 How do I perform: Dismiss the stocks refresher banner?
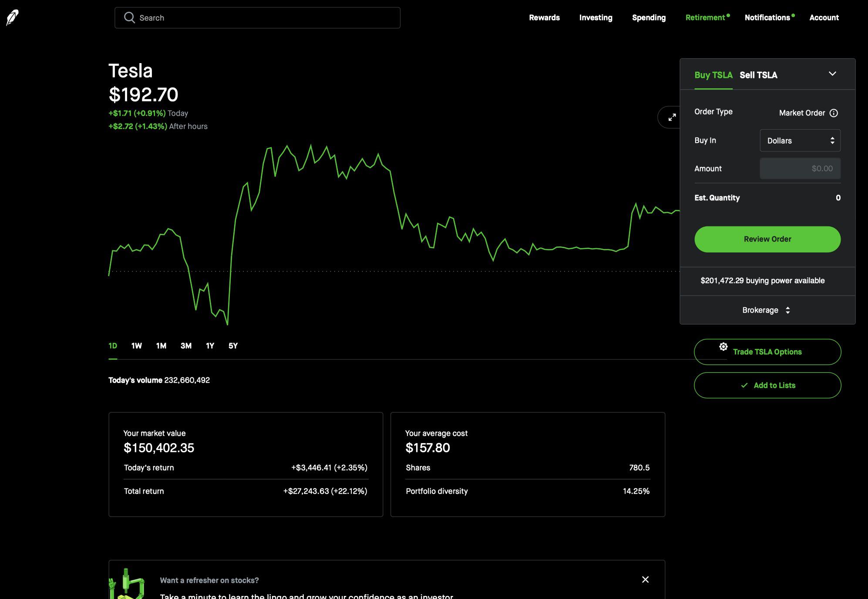(x=645, y=579)
